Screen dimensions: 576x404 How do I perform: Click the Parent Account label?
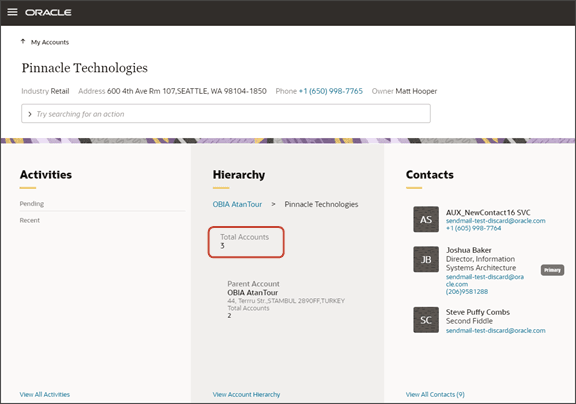253,284
